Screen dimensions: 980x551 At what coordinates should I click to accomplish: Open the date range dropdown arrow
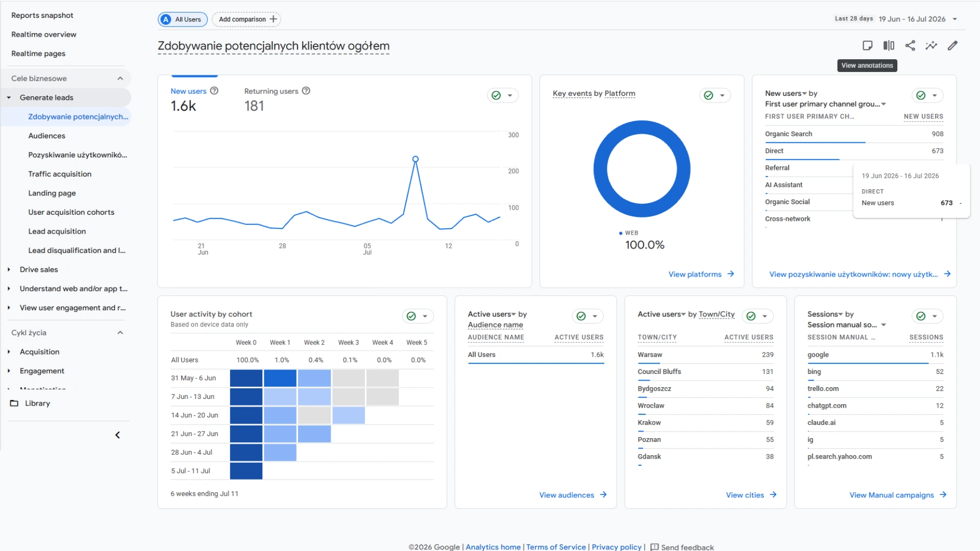click(x=955, y=19)
